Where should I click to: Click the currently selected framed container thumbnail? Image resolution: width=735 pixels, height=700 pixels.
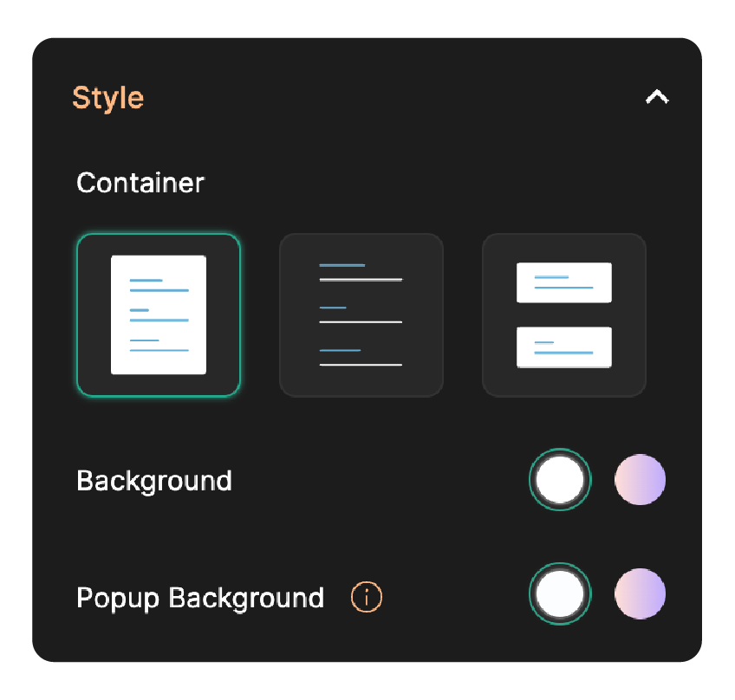158,314
